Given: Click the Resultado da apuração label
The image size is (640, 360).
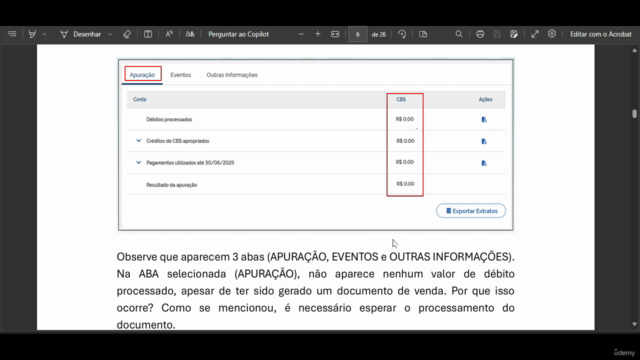Looking at the screenshot, I should point(171,185).
